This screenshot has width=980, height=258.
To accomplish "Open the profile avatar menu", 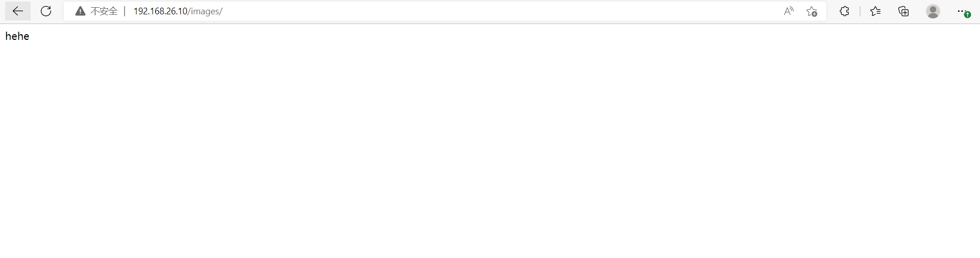I will [933, 11].
